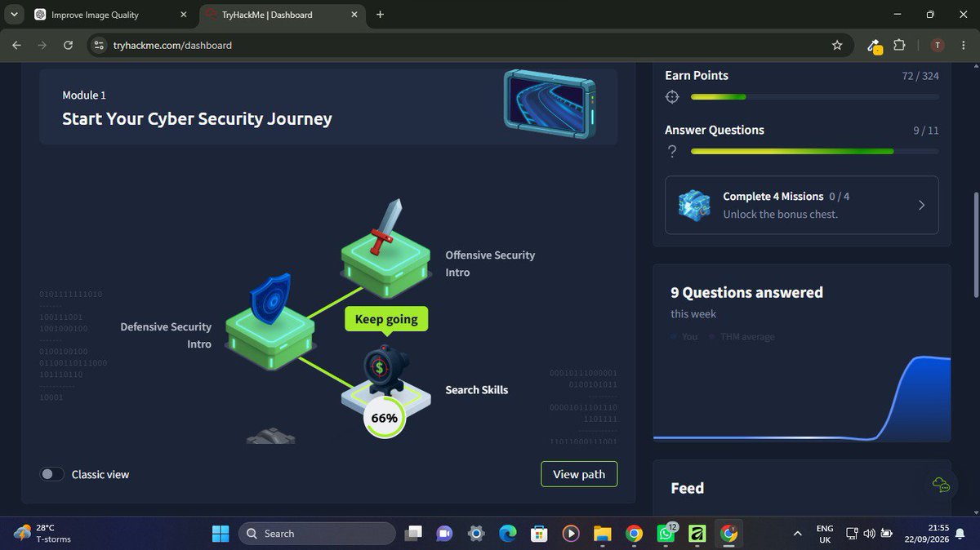Image resolution: width=980 pixels, height=550 pixels.
Task: Open the volume tray icon
Action: (870, 534)
